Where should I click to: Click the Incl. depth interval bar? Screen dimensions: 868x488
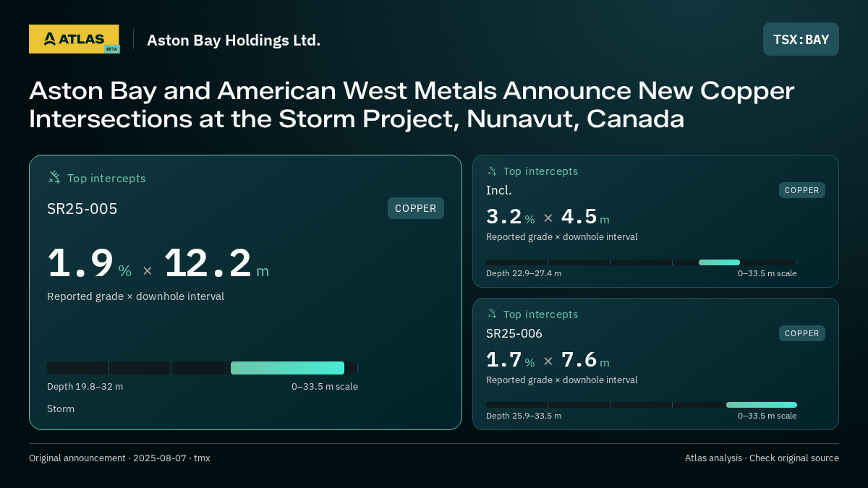[642, 262]
